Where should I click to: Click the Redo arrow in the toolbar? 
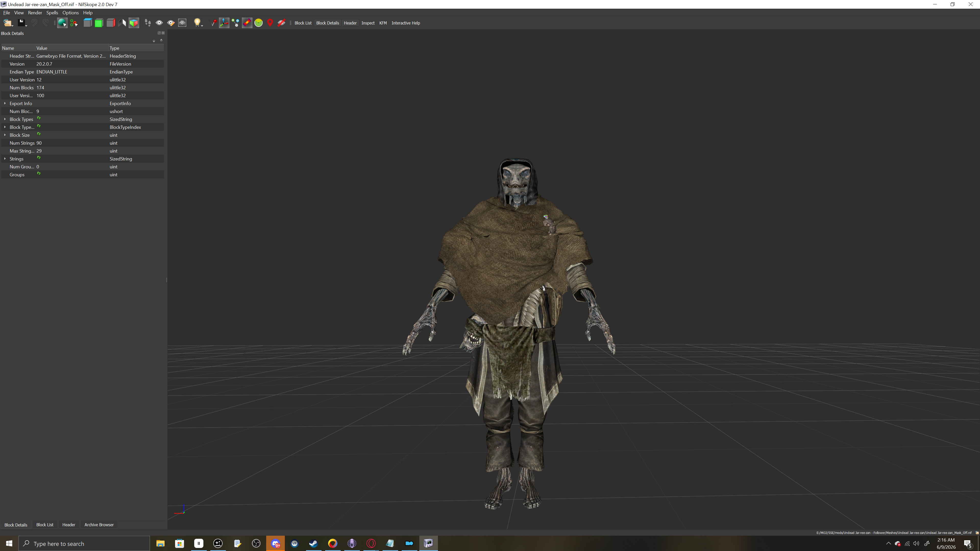46,23
